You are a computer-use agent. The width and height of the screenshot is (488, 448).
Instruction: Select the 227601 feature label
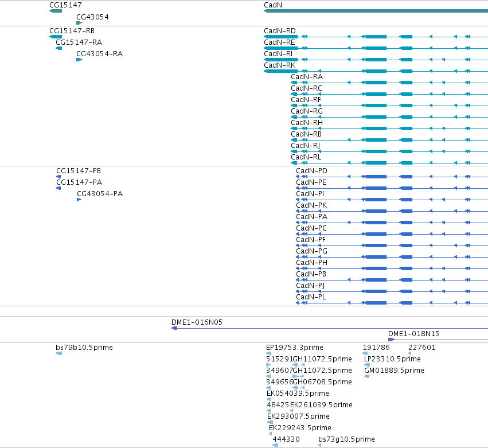(x=421, y=348)
